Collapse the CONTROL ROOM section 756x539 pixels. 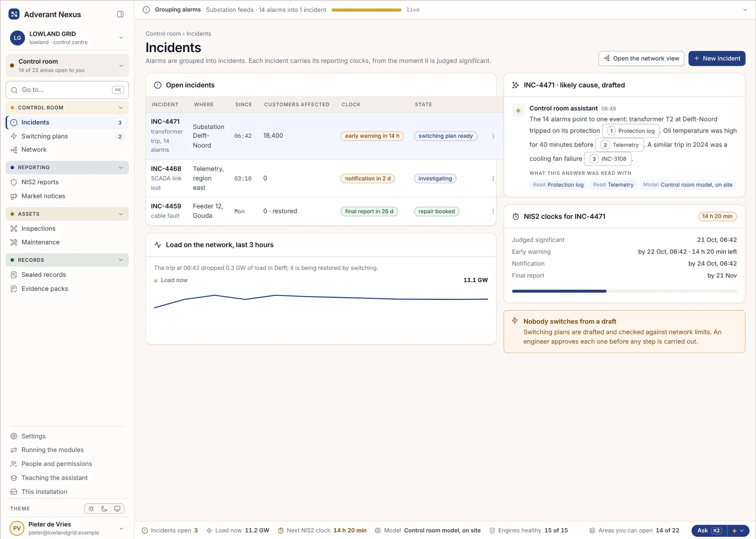point(67,108)
